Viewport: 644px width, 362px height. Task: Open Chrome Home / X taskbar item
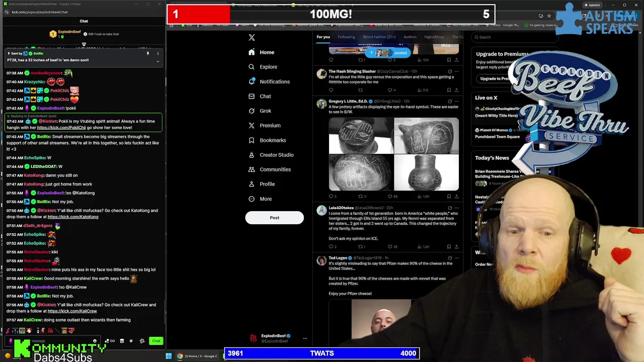[x=197, y=356]
